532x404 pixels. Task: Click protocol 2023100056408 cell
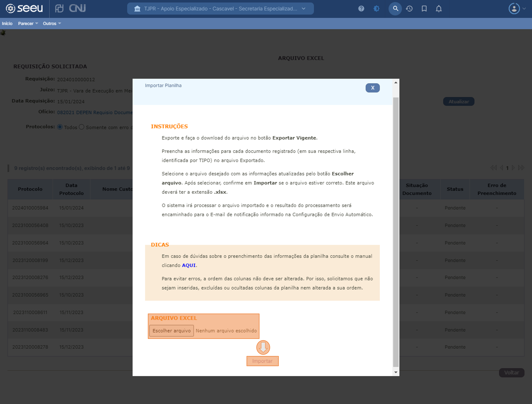(30, 225)
